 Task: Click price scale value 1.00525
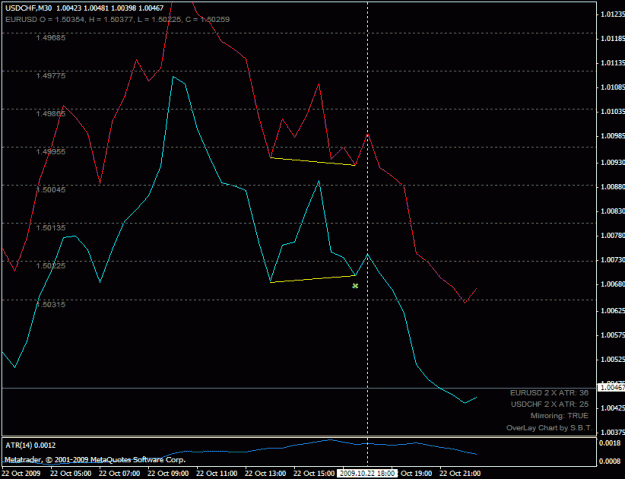(x=612, y=359)
